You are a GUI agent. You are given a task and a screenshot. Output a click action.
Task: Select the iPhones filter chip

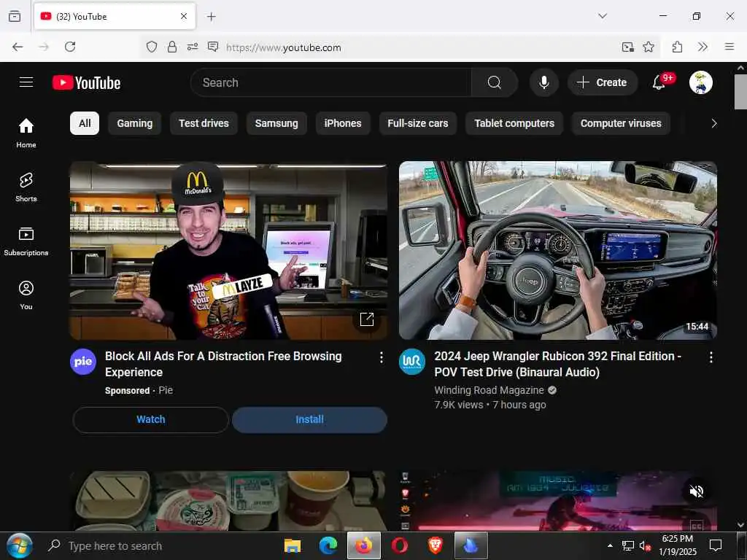pyautogui.click(x=343, y=123)
